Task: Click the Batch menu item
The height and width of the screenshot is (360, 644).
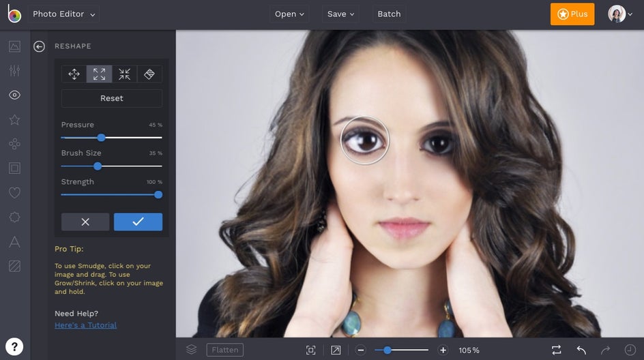Action: (389, 14)
